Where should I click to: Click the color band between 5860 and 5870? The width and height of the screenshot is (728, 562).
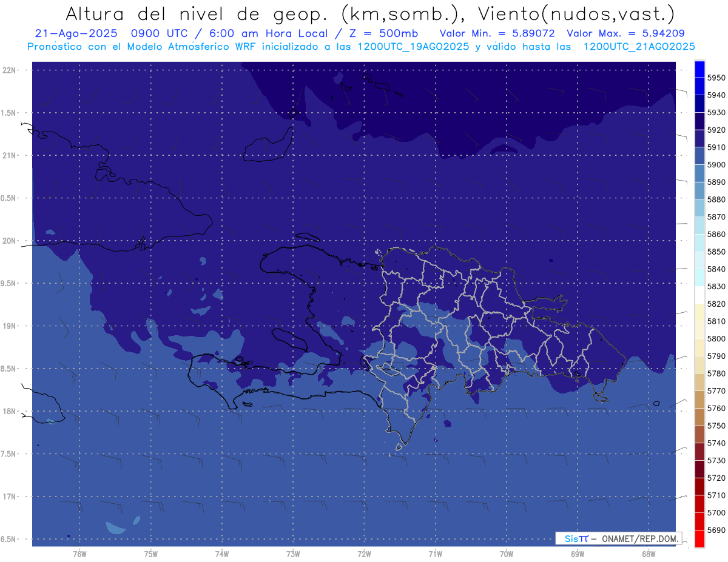pyautogui.click(x=699, y=226)
